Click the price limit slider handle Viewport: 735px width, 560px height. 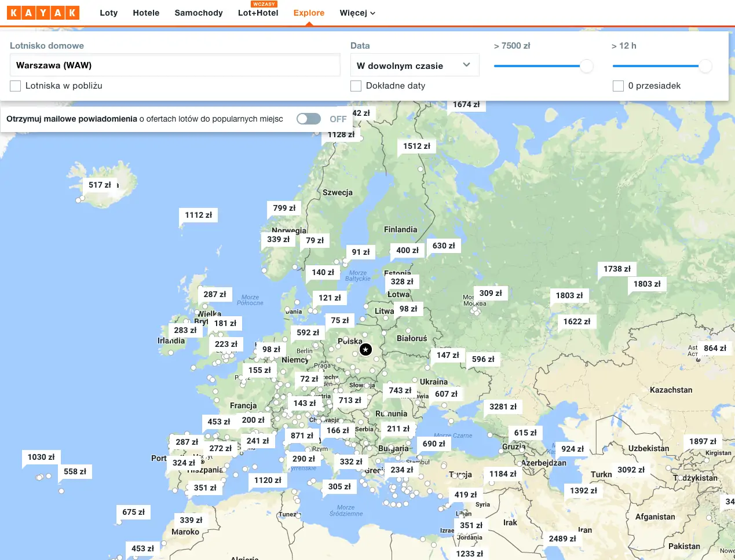tap(586, 66)
